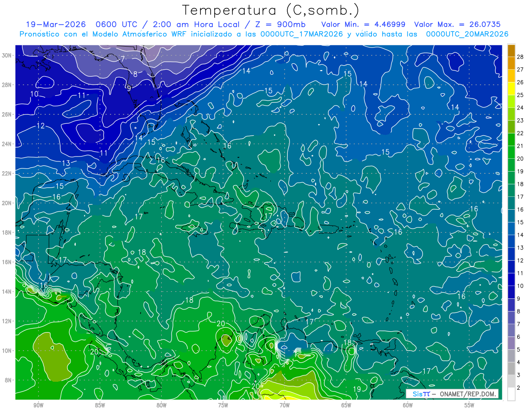Select the white swatch below legend value 2
This screenshot has width=532, height=411.
[x=511, y=394]
